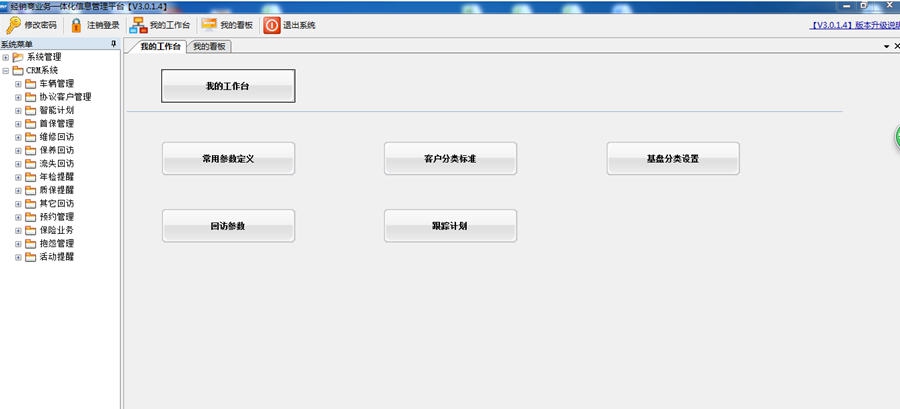This screenshot has height=409, width=900.
Task: Click the 修改密码 toolbar label
Action: [40, 25]
